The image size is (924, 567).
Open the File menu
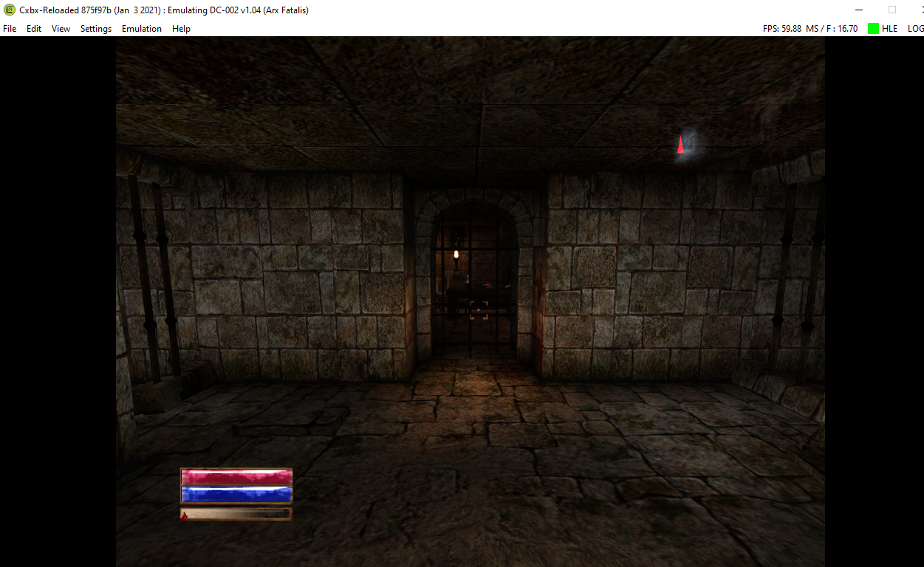click(x=10, y=29)
